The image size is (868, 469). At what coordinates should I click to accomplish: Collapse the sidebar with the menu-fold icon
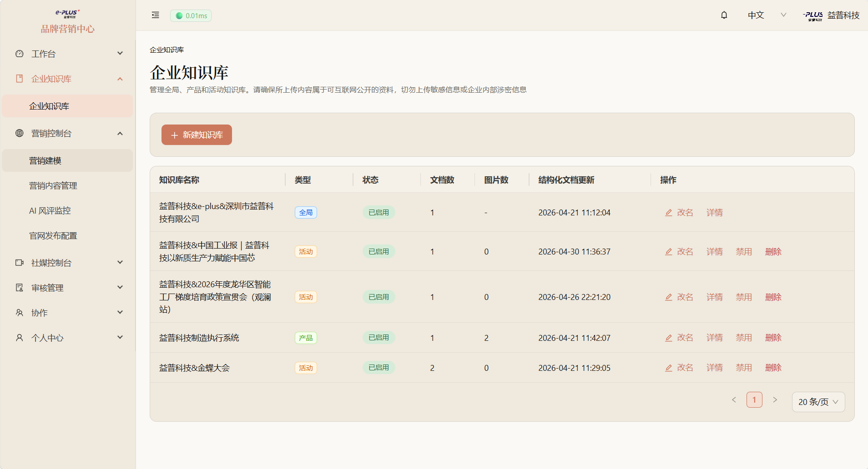coord(156,15)
